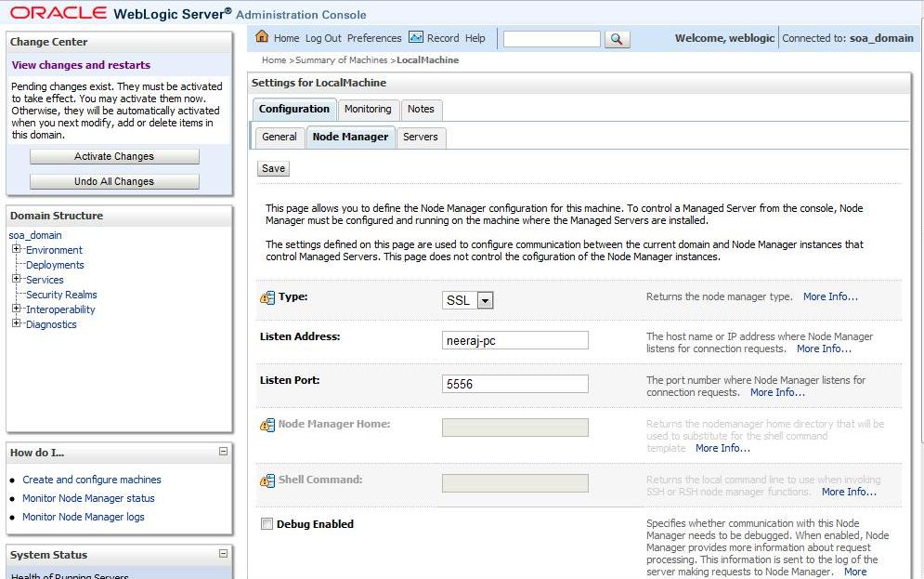924x579 pixels.
Task: Click Home in the breadcrumb
Action: (x=274, y=60)
